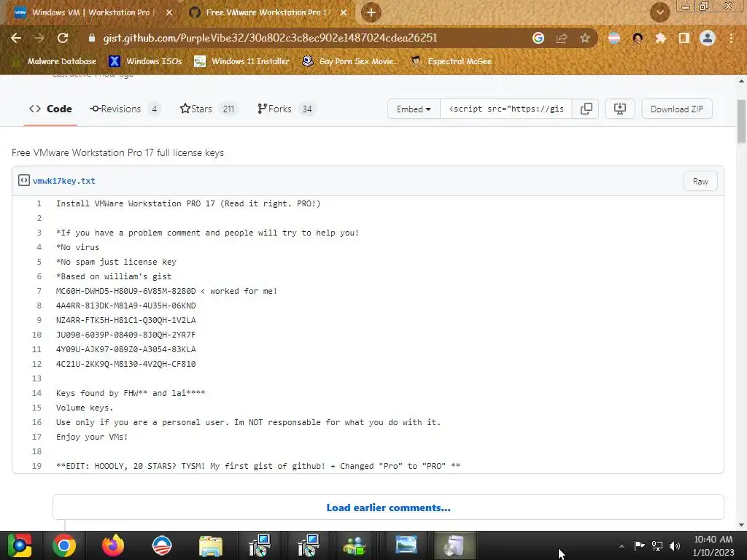Click the address bar URL
The image size is (747, 560).
click(x=270, y=38)
